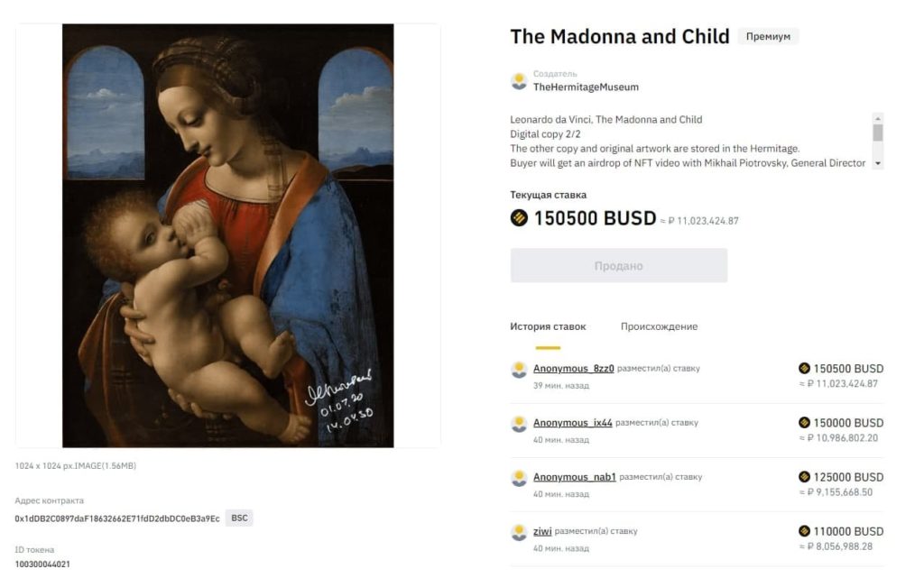The image size is (924, 578).
Task: Click avatar icon of Anonymous_nab1 bidder
Action: pos(519,478)
